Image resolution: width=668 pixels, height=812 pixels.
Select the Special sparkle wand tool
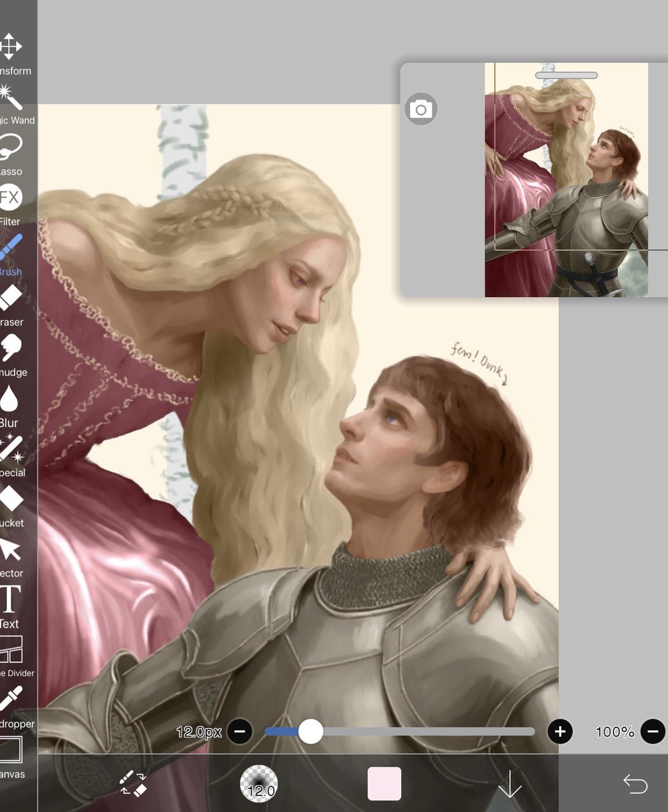(12, 455)
